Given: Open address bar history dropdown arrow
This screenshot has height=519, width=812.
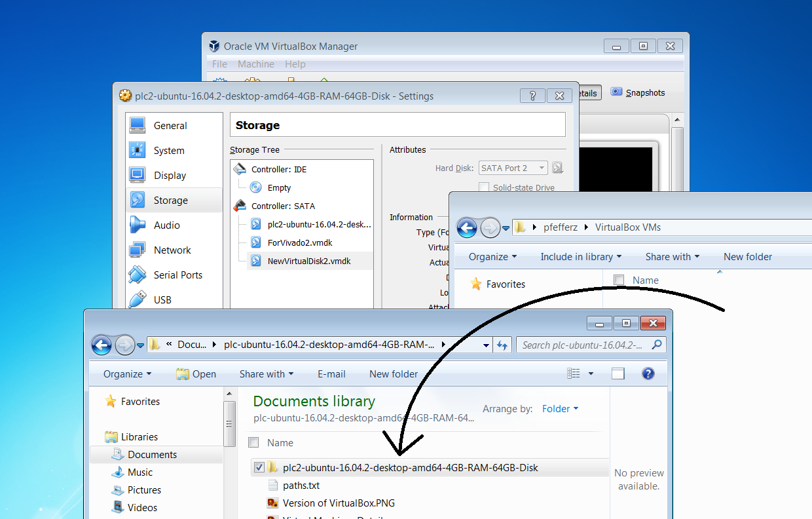Looking at the screenshot, I should pos(486,345).
